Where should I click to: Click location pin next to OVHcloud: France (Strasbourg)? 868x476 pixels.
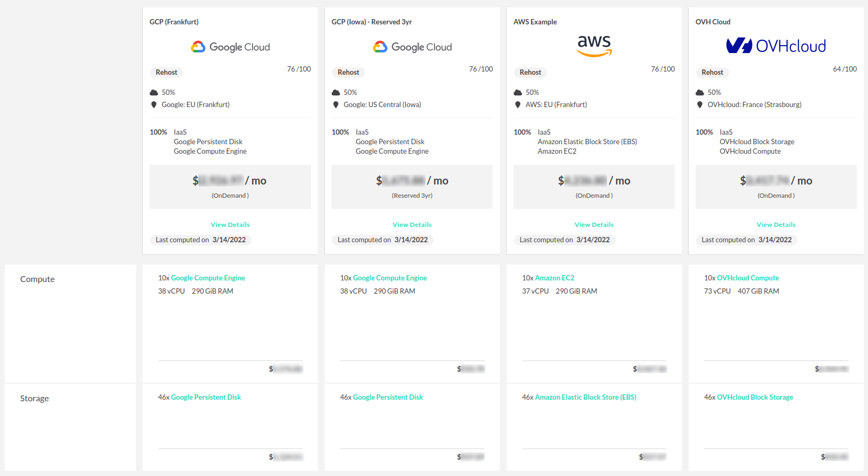(700, 104)
